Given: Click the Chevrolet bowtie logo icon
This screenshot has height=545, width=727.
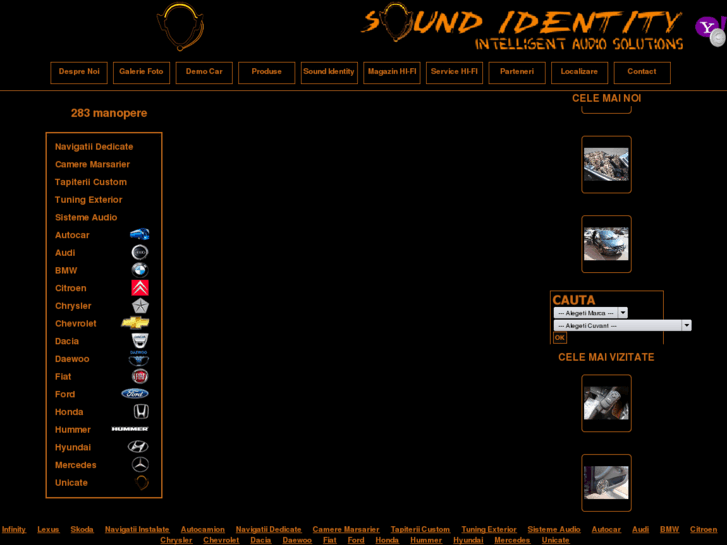Looking at the screenshot, I should pos(135,323).
